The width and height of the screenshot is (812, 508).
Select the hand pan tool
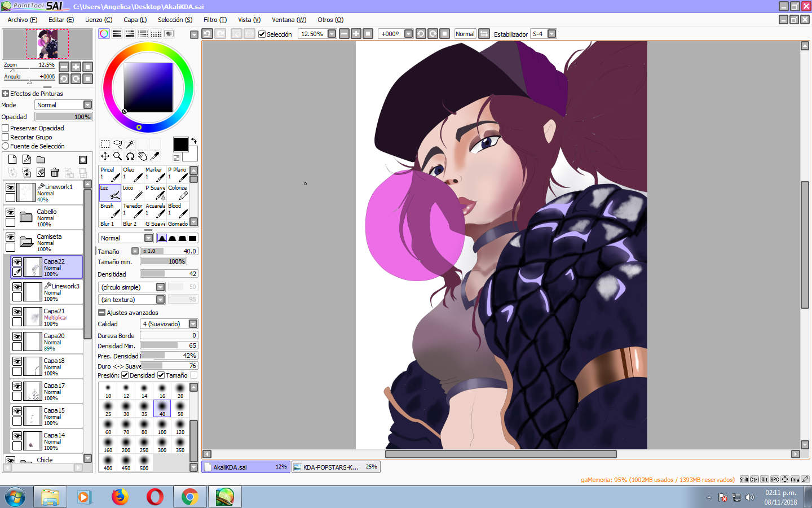click(143, 156)
